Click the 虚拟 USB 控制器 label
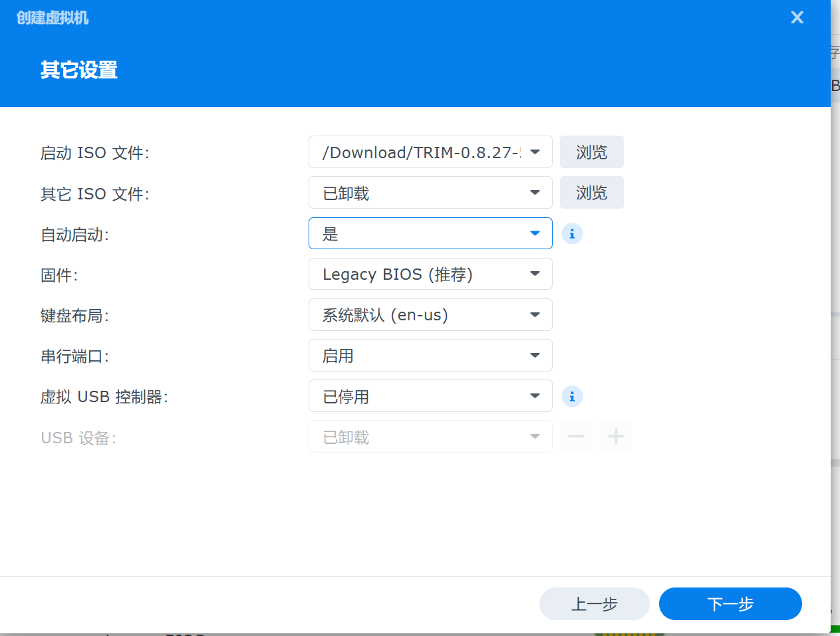840x636 pixels. click(x=104, y=397)
